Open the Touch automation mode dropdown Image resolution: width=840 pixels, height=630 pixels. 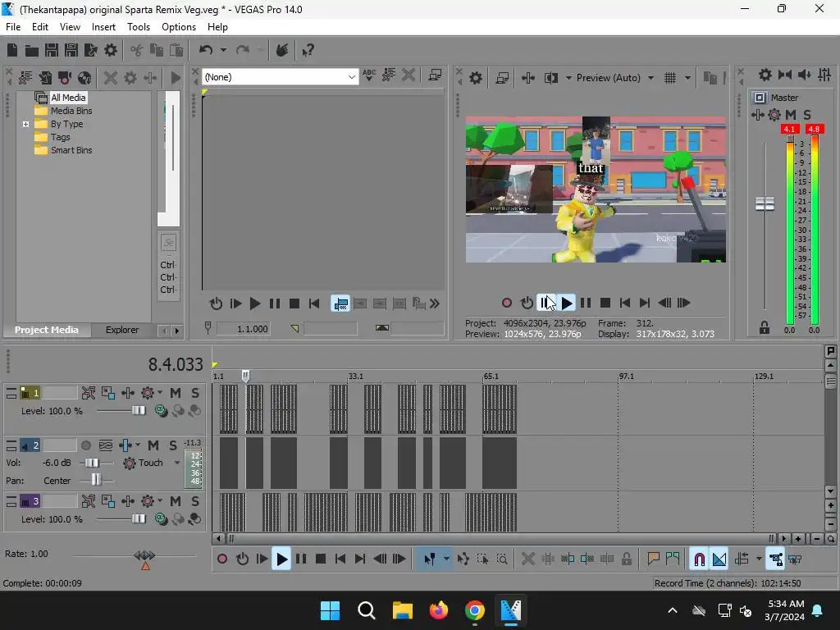177,463
